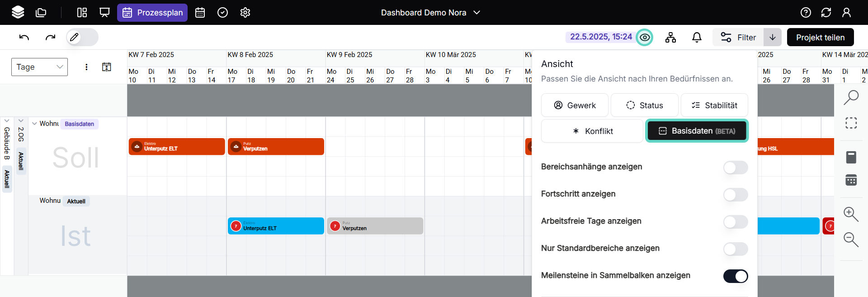Click the Projekt teilen button

coord(820,37)
